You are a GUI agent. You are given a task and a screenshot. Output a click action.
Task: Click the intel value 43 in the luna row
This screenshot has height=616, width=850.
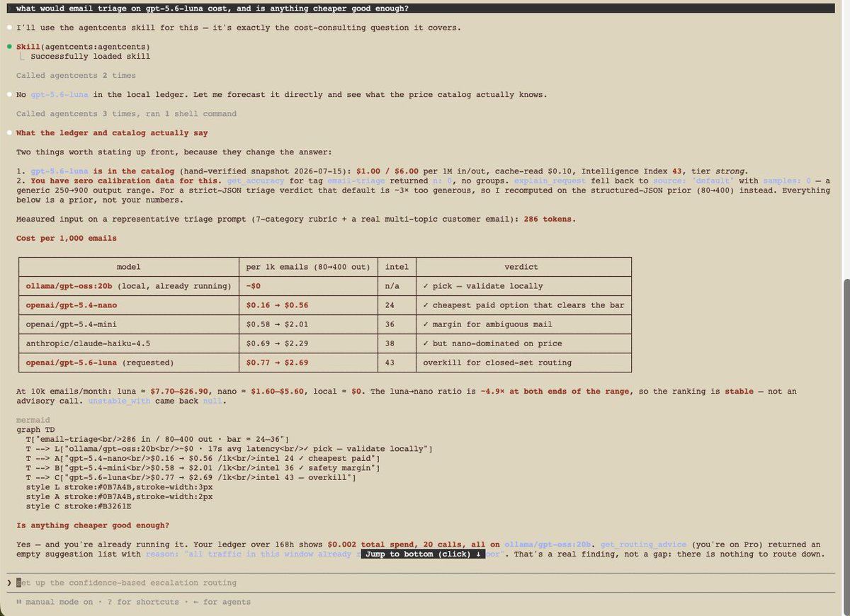[396, 363]
